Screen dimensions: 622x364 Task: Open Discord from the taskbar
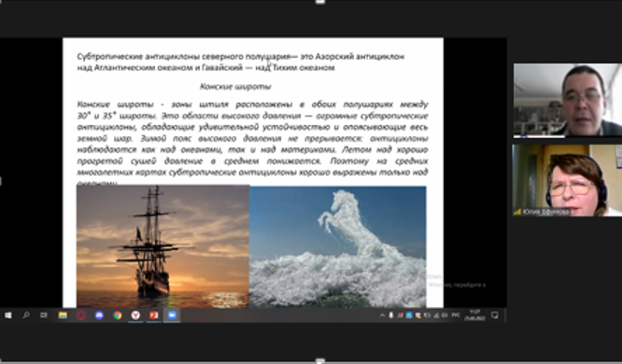(99, 315)
